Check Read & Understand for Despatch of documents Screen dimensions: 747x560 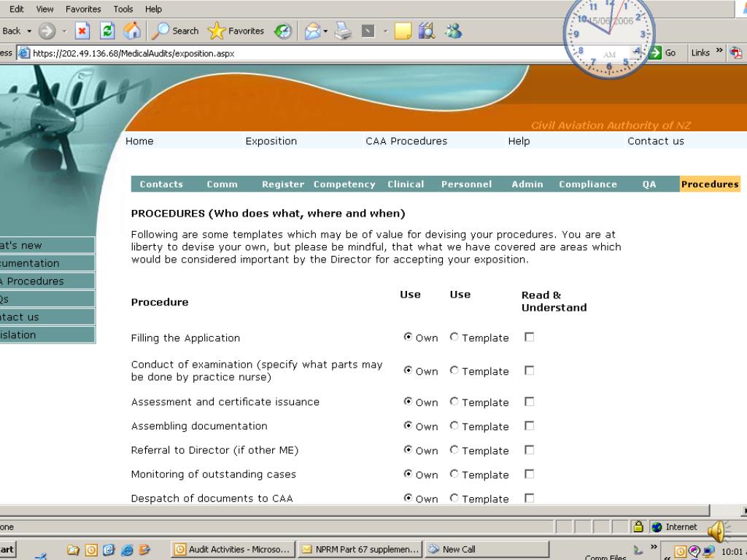[529, 498]
